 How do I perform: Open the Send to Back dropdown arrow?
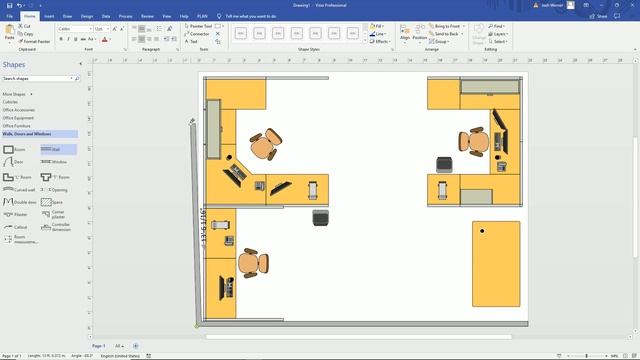click(x=462, y=34)
